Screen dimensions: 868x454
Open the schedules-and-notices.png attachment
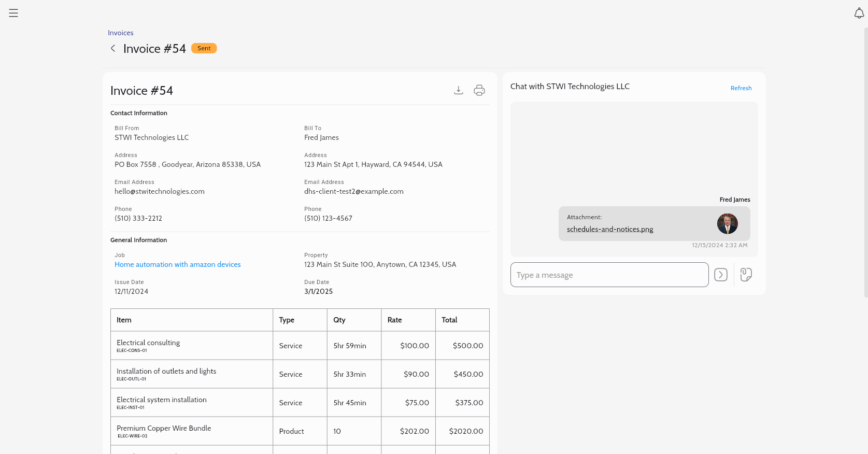click(x=610, y=229)
